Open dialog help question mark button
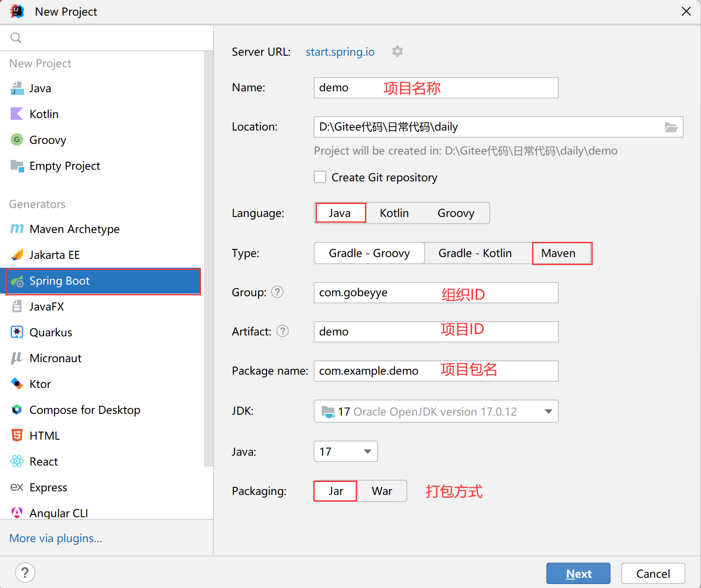Screen dimensions: 701x588 click(x=25, y=573)
